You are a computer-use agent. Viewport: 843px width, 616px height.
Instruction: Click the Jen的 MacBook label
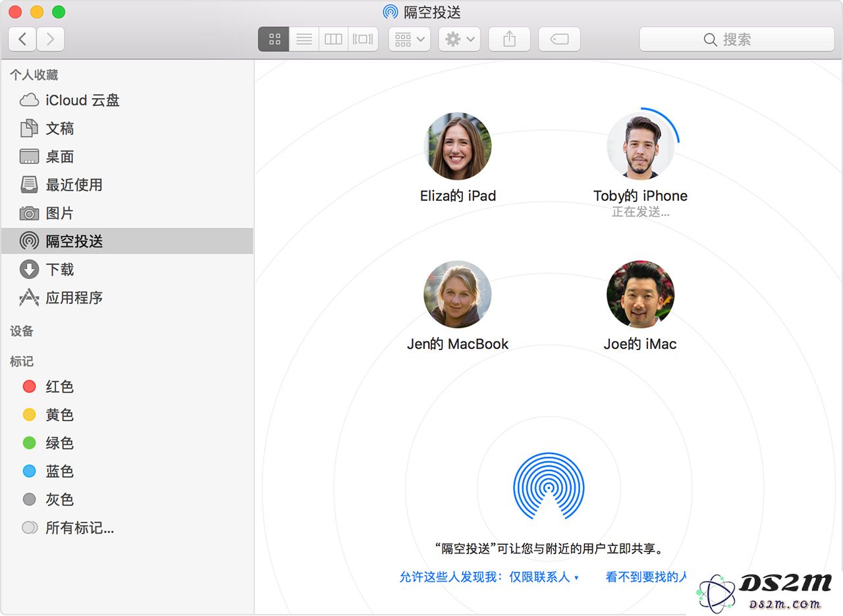pos(458,344)
